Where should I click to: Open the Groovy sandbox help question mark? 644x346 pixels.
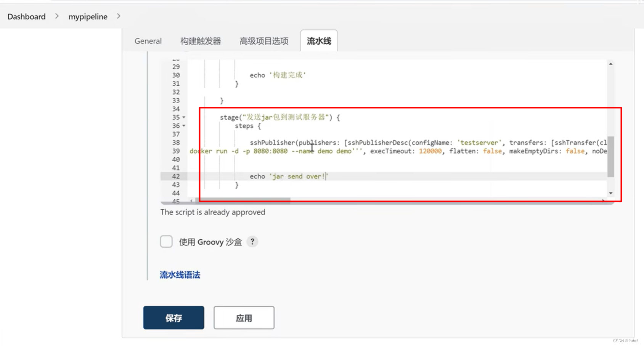click(252, 242)
